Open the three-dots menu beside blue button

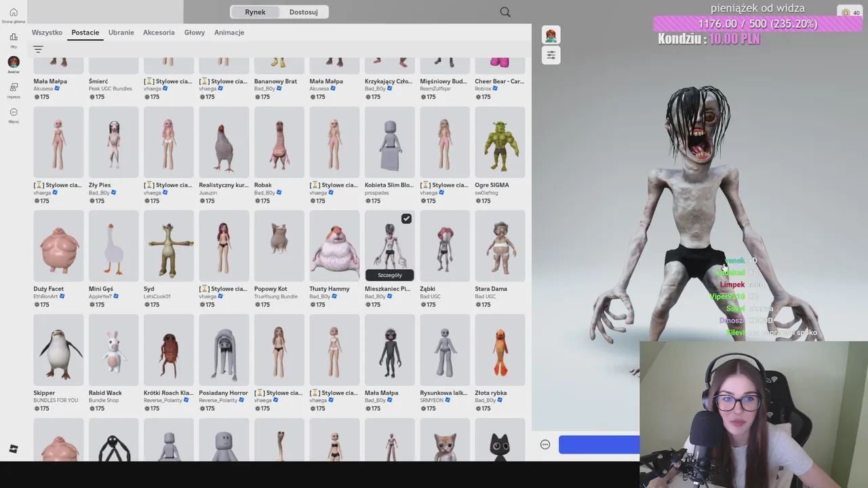pos(545,445)
